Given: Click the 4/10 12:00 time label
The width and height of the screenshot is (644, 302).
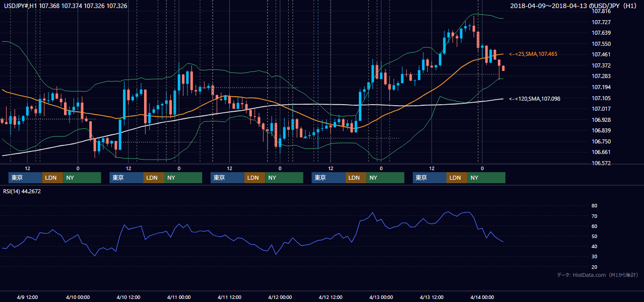Looking at the screenshot, I should pyautogui.click(x=128, y=297).
